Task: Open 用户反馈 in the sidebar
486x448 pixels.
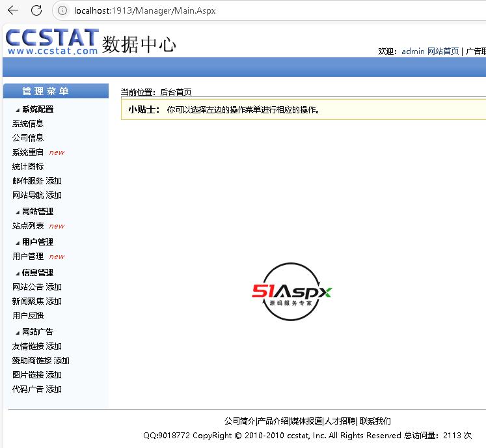Action: (28, 316)
